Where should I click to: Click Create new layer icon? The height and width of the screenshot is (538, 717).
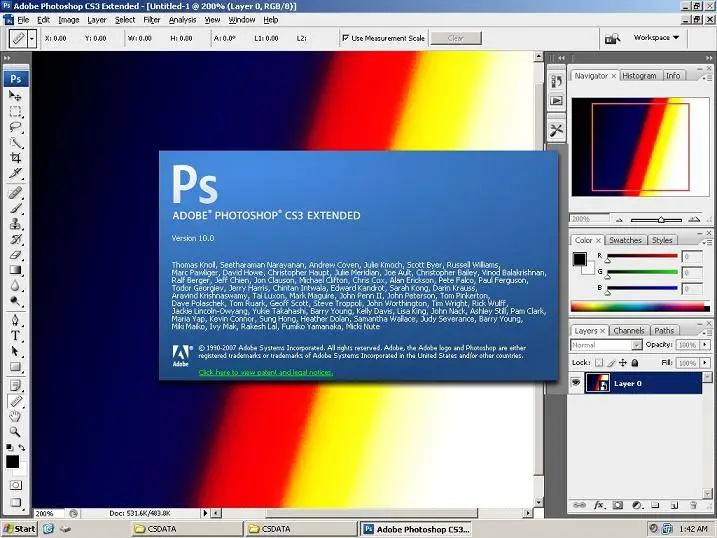674,505
